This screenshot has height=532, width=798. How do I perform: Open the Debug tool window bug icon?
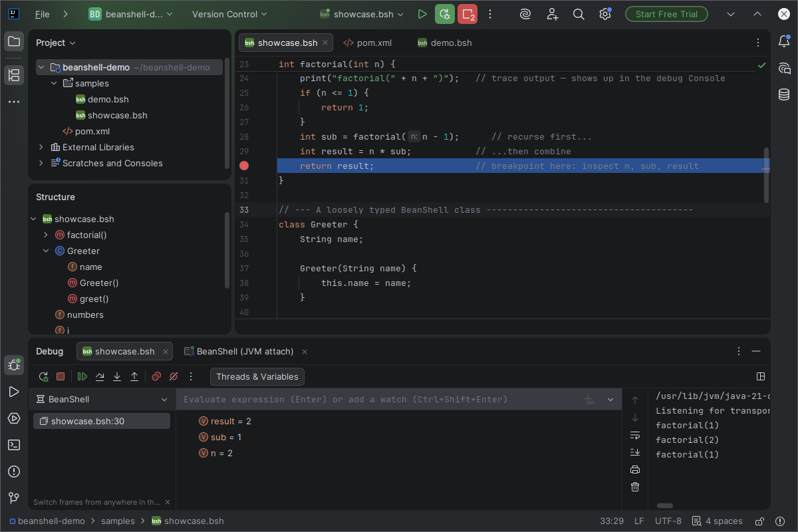tap(13, 364)
